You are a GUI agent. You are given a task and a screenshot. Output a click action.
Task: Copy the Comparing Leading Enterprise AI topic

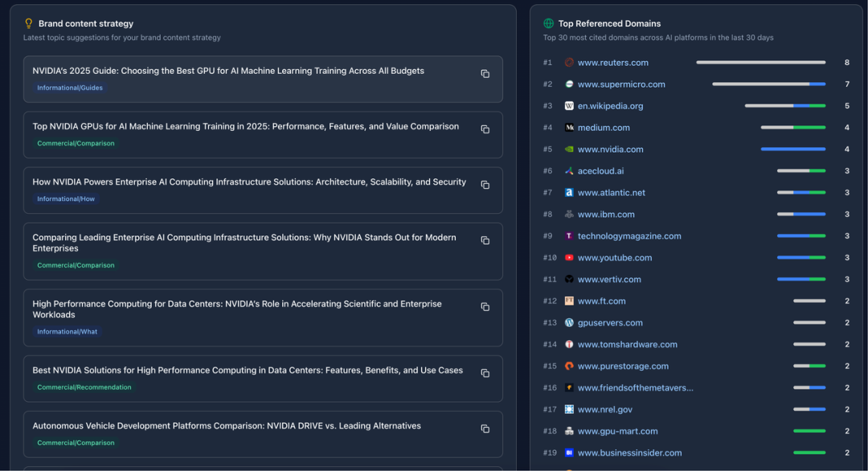(x=485, y=240)
